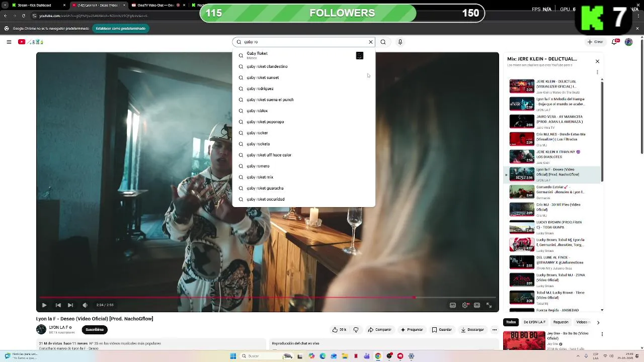This screenshot has height=362, width=644.
Task: Open options for 'Jey One - Bo Bo Bo'
Action: 602,334
